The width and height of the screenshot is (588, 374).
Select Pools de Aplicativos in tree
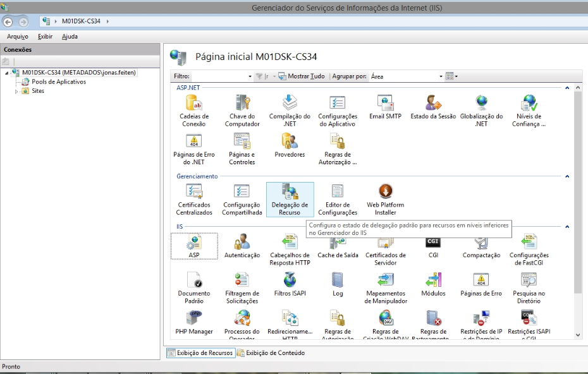click(x=58, y=81)
